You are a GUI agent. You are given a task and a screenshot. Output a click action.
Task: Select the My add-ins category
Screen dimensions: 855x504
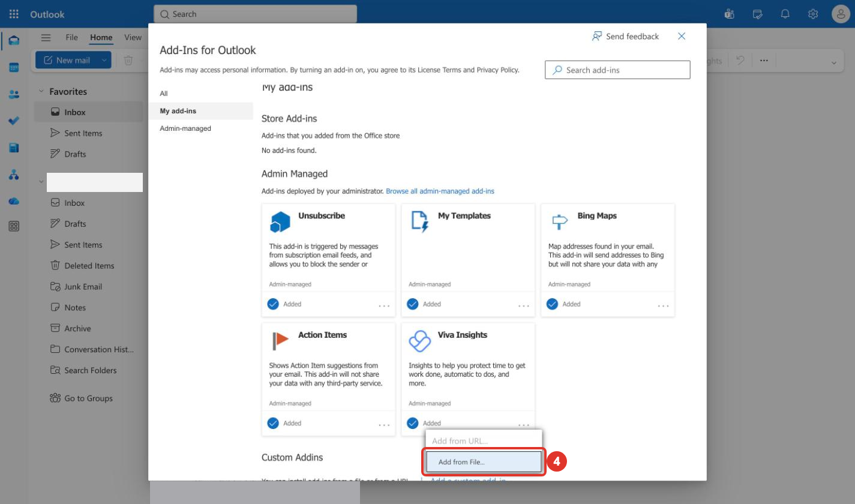pos(200,111)
